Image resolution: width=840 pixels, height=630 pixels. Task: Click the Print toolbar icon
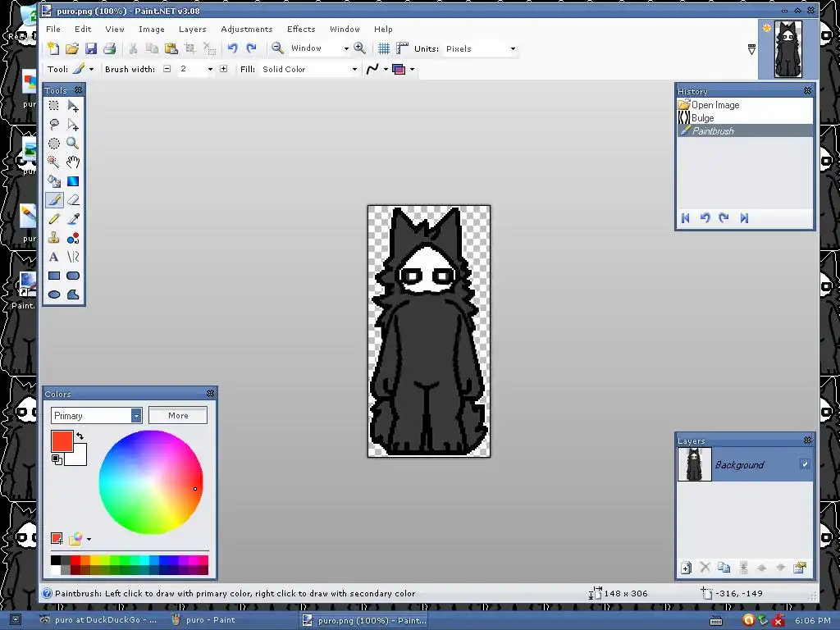pos(110,48)
